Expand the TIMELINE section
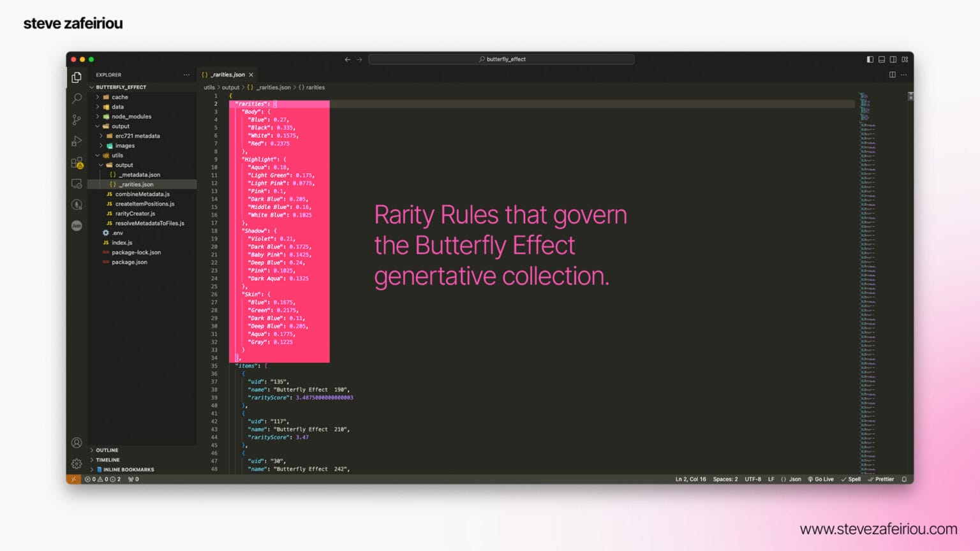The width and height of the screenshot is (980, 551). tap(107, 460)
